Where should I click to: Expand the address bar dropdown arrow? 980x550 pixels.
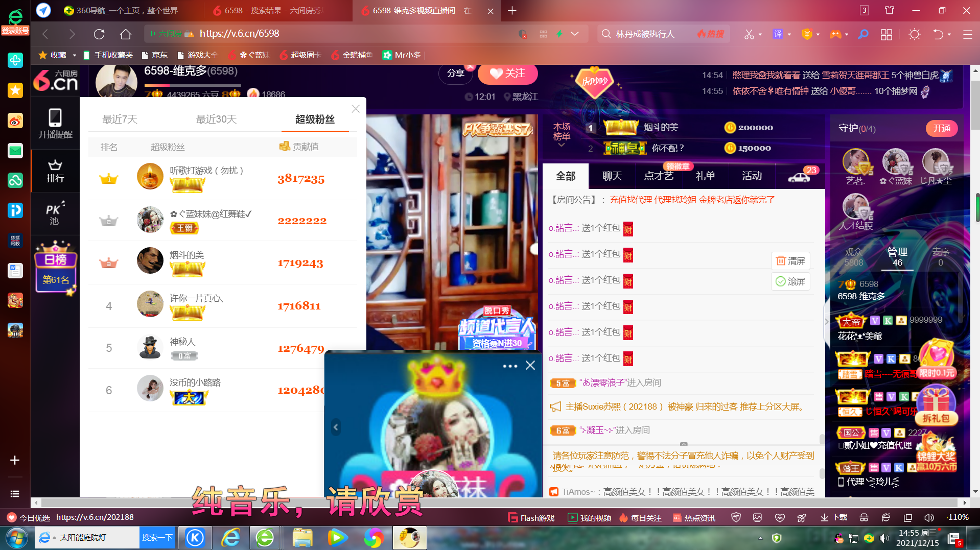pos(575,34)
